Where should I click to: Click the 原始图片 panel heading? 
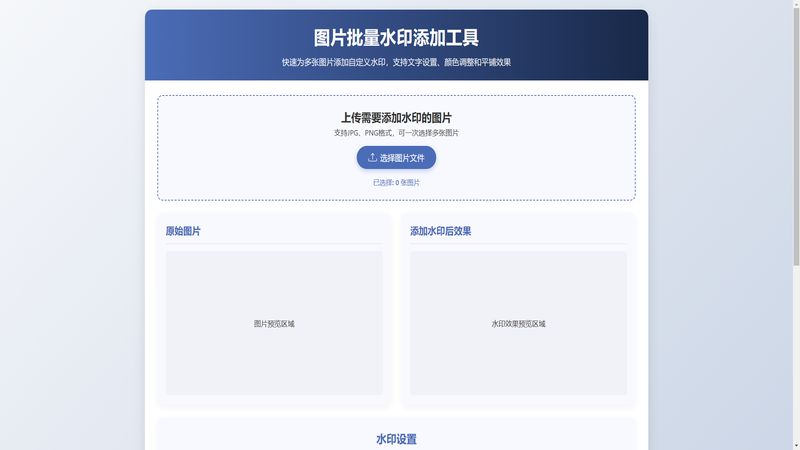[x=183, y=231]
